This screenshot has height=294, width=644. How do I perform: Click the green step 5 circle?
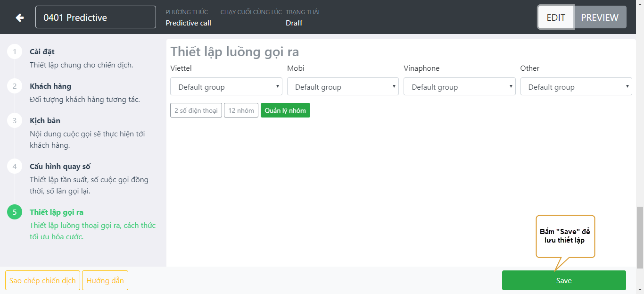(x=15, y=212)
